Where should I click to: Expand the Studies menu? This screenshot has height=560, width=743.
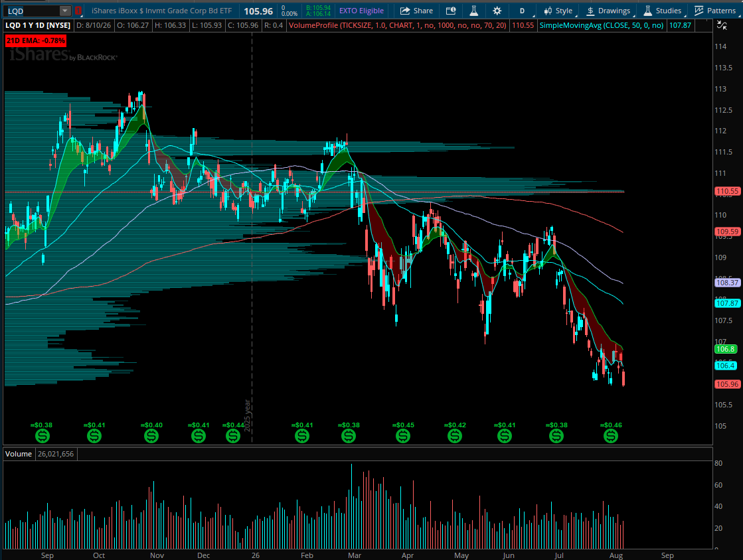point(663,11)
